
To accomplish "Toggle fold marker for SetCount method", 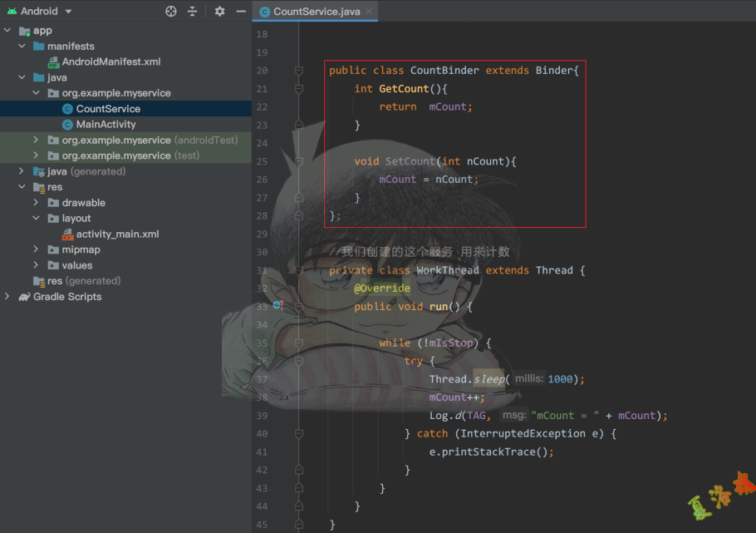I will tap(299, 161).
